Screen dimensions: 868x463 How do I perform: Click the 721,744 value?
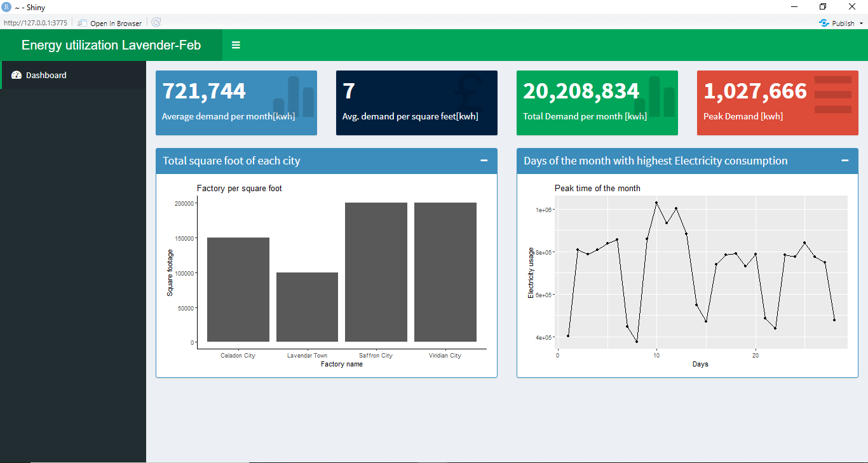(204, 91)
